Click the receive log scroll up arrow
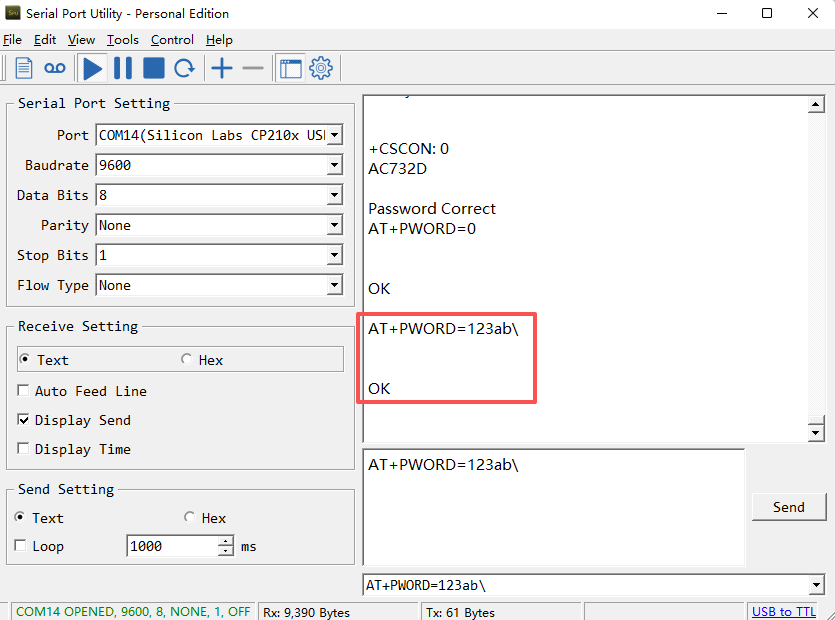 (816, 104)
